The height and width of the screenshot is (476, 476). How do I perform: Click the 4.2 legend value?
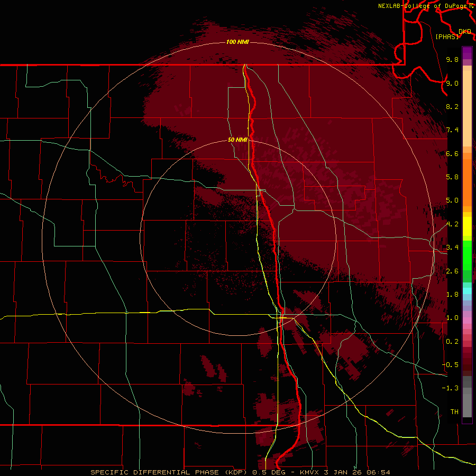[452, 224]
